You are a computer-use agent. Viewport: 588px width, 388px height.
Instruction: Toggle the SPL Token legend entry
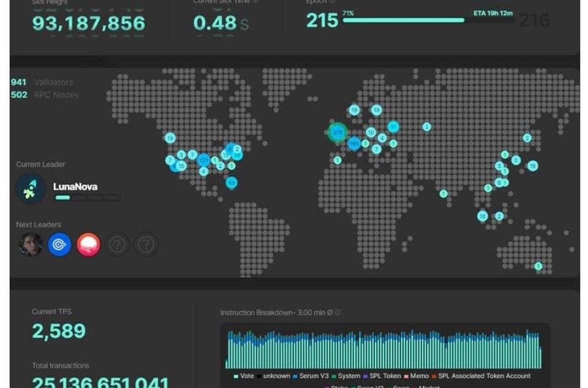(380, 376)
